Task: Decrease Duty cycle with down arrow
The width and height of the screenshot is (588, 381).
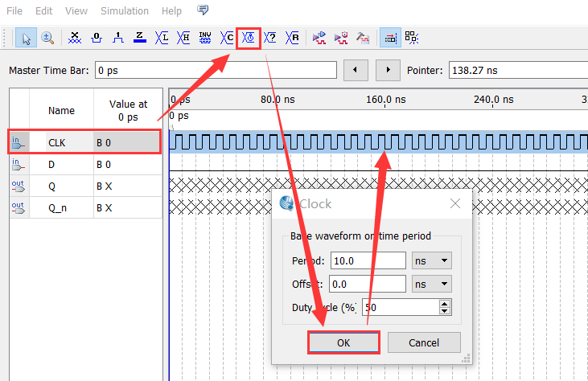Action: (x=444, y=311)
